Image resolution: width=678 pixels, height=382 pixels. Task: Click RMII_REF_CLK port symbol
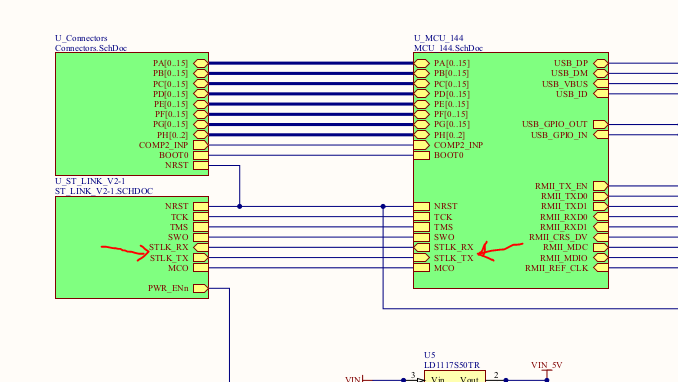click(601, 268)
